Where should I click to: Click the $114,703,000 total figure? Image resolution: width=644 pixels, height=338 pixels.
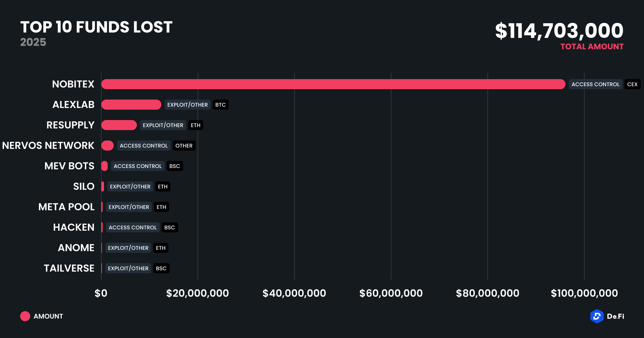pyautogui.click(x=559, y=31)
